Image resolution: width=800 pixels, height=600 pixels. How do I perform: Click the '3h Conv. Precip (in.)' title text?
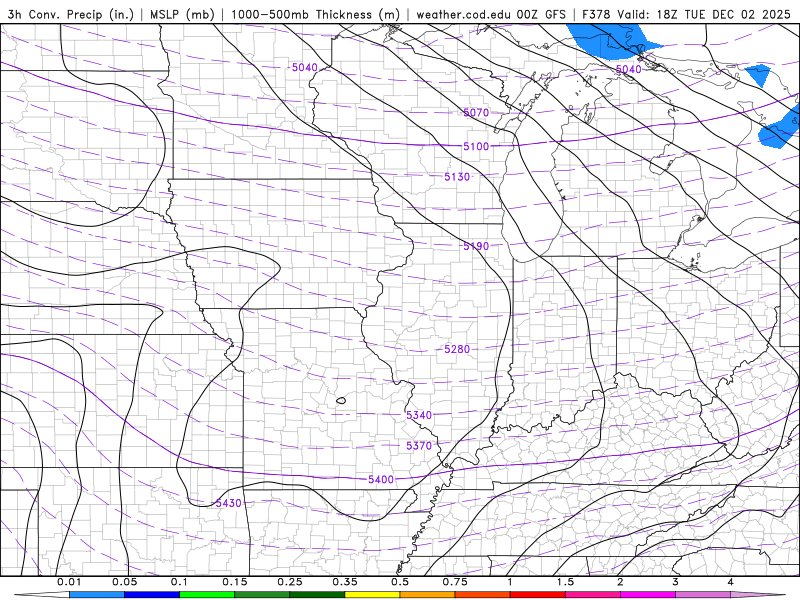[x=70, y=14]
